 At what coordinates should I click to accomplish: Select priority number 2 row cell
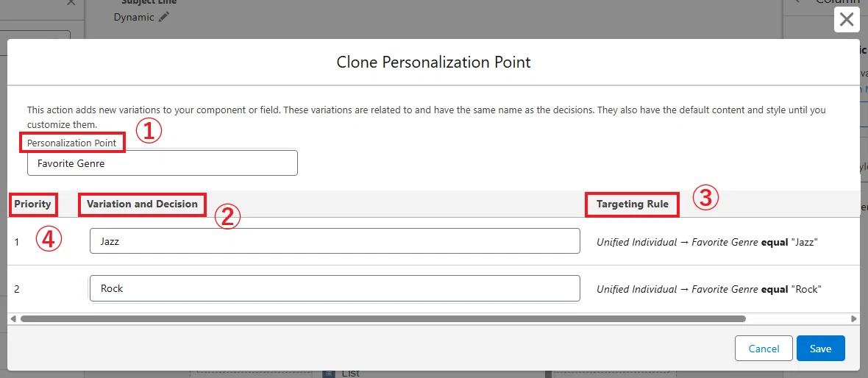click(17, 289)
